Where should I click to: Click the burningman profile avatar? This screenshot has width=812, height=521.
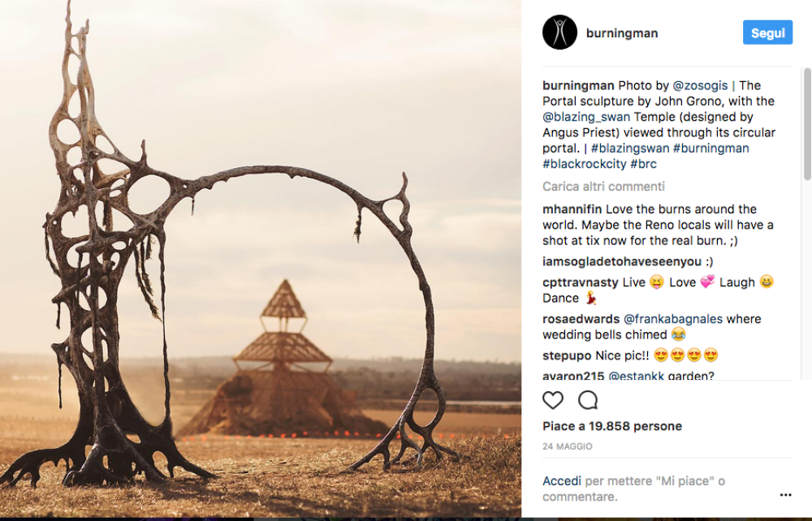(559, 32)
